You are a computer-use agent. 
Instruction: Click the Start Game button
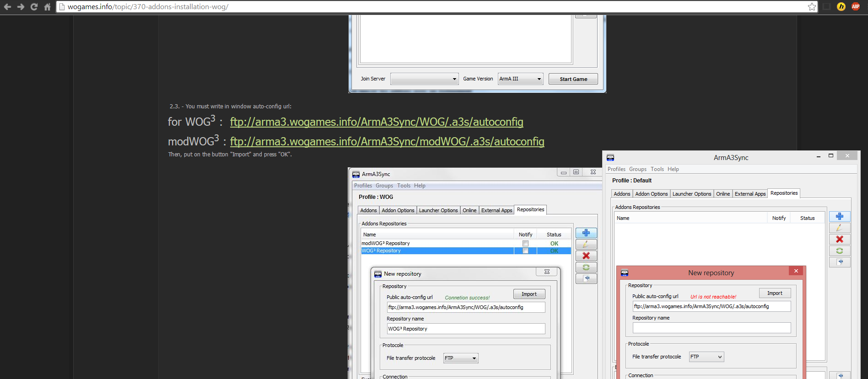573,79
